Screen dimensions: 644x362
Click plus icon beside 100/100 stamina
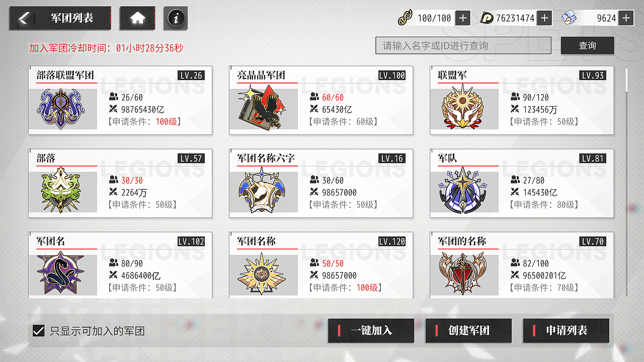(462, 18)
